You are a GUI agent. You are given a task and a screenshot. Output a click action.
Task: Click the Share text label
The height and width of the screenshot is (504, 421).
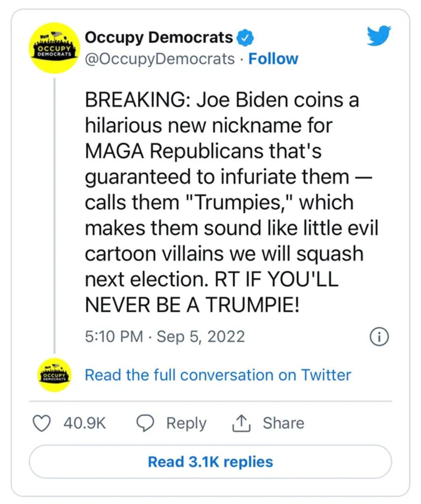point(283,423)
